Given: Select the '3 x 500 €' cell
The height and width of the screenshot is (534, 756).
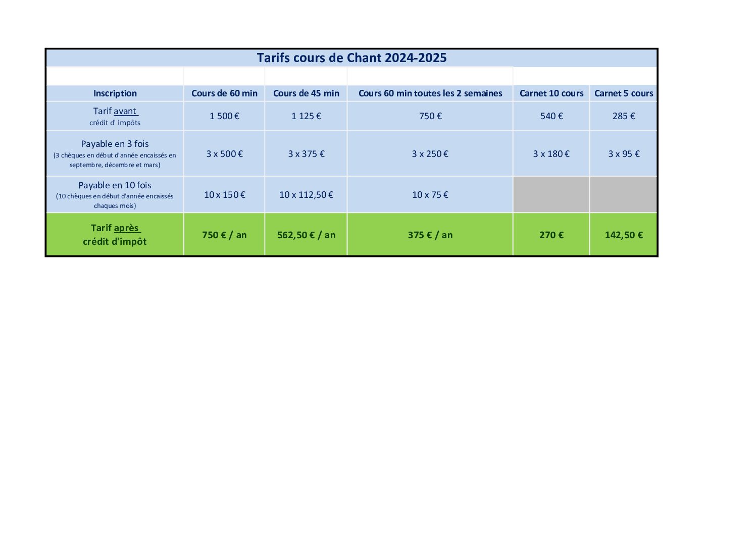Looking at the screenshot, I should click(224, 154).
